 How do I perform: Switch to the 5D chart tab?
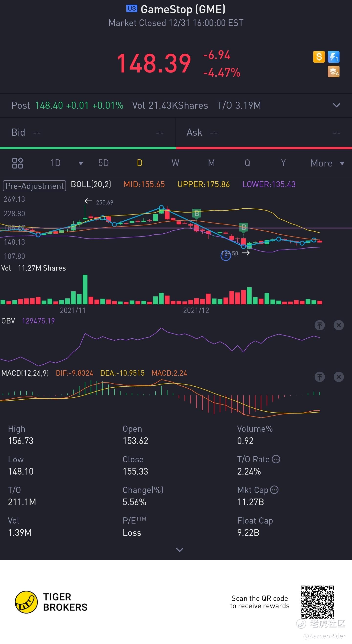[x=103, y=163]
